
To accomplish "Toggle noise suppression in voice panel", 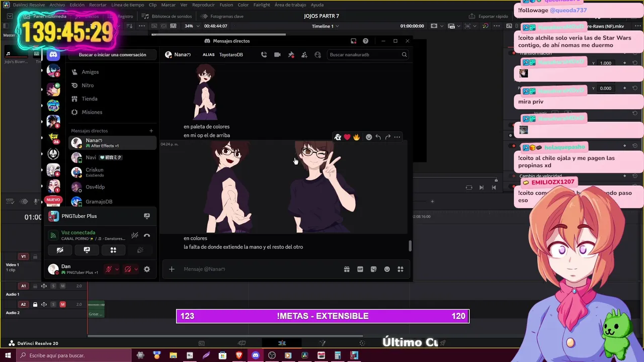I will click(135, 235).
